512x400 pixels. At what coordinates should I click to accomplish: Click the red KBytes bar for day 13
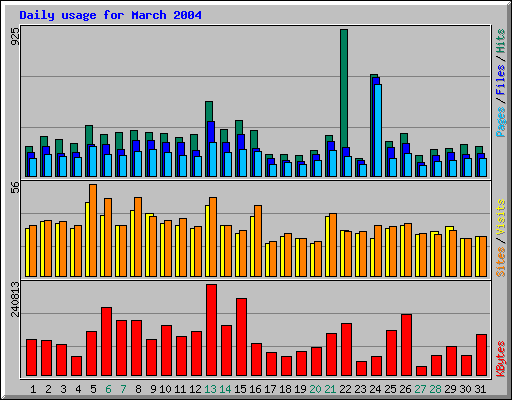(211, 330)
